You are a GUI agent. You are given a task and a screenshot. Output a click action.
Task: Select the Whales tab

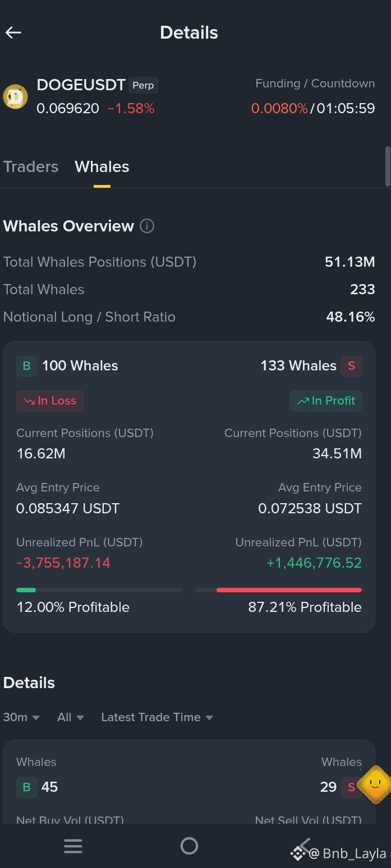pos(102,166)
